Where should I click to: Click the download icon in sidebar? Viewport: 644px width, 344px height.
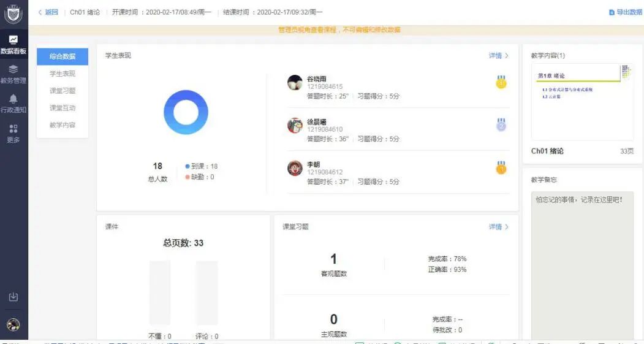click(13, 297)
